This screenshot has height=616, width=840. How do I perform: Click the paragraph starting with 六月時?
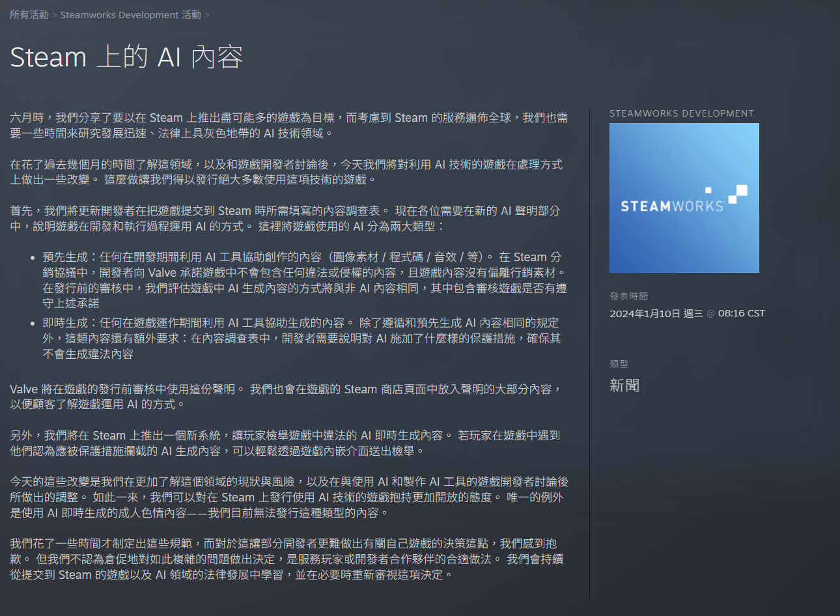point(289,126)
